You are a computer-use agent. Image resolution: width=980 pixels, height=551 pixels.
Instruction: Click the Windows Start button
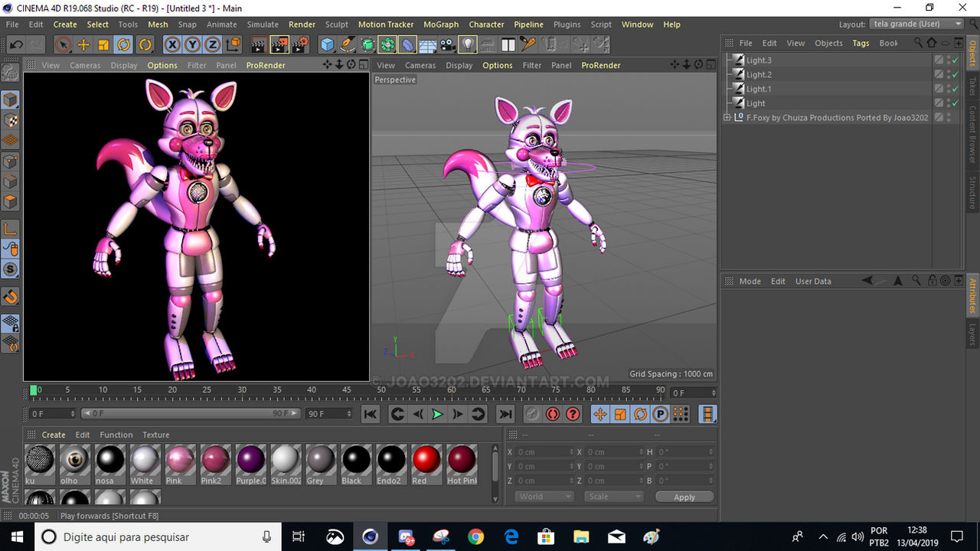pyautogui.click(x=17, y=536)
